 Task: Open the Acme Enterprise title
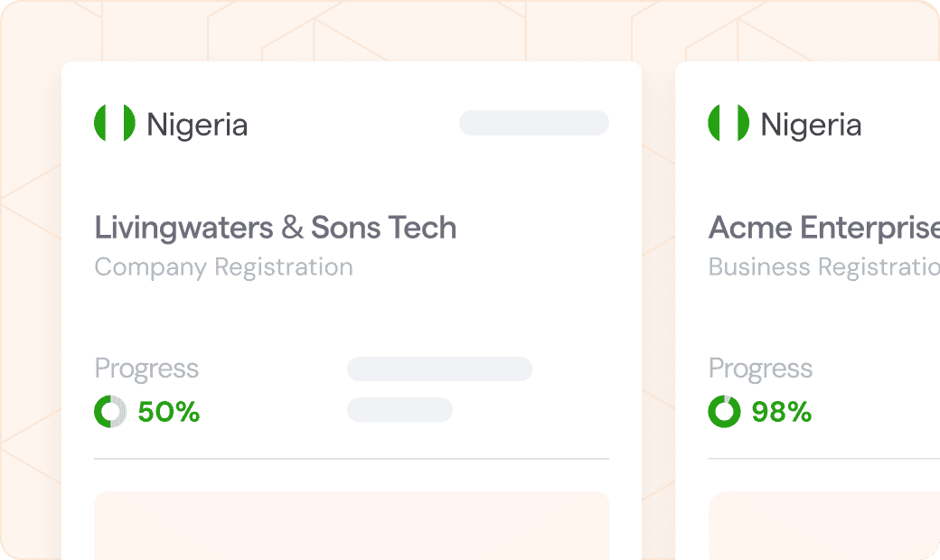tap(823, 228)
